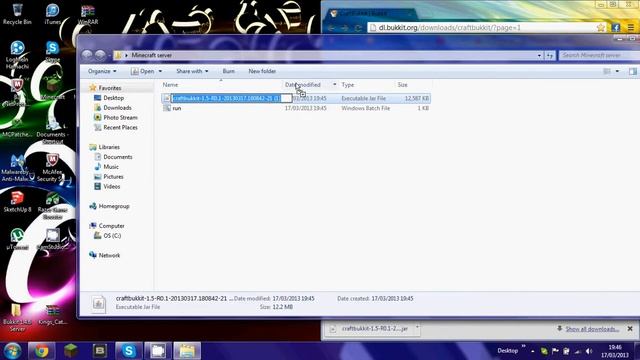Click volume speaker icon in system tray

(589, 351)
